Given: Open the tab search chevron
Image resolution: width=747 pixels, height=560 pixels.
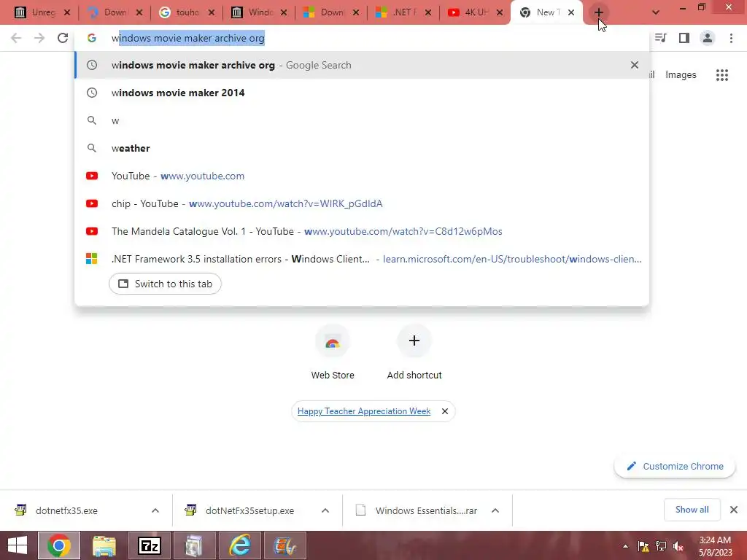Looking at the screenshot, I should [656, 12].
